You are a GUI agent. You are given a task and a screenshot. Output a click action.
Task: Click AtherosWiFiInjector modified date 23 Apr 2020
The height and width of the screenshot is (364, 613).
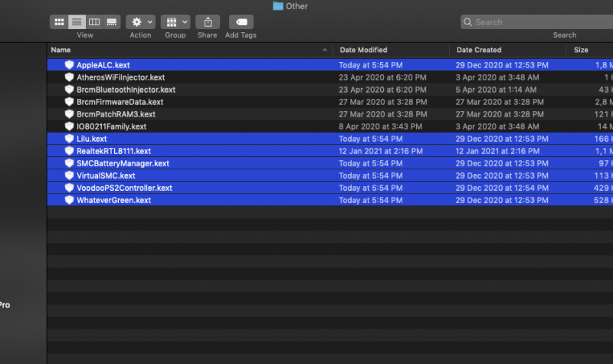382,77
